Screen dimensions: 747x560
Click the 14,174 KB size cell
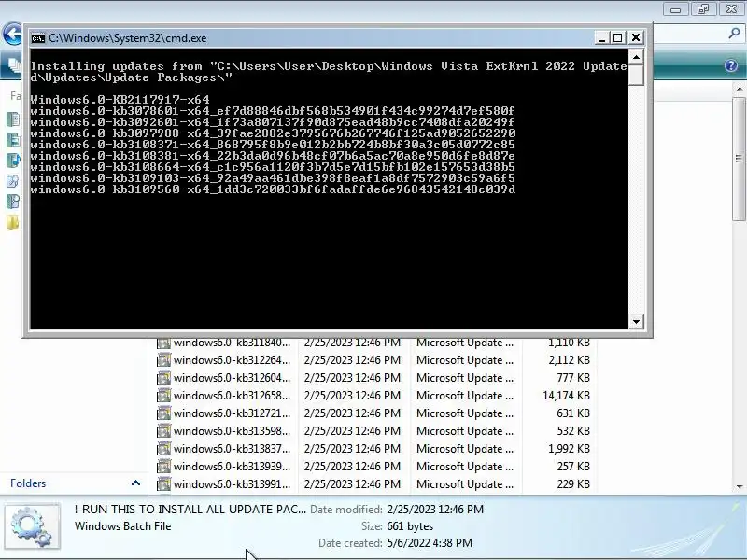(566, 396)
